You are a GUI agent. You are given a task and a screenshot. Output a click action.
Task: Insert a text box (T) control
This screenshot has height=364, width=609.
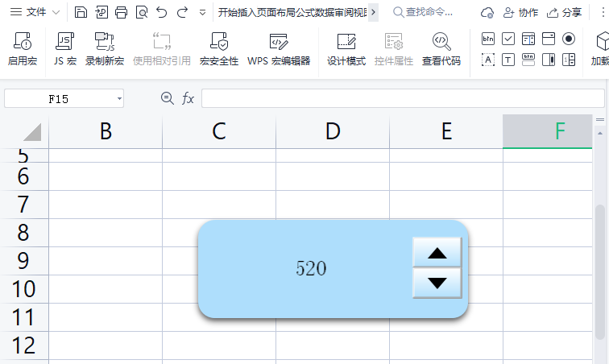(508, 60)
